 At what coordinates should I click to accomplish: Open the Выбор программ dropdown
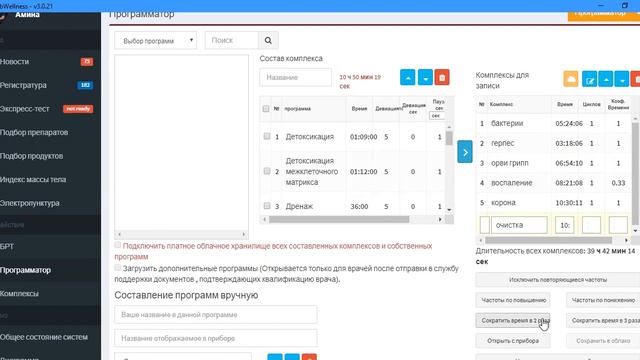tap(156, 41)
